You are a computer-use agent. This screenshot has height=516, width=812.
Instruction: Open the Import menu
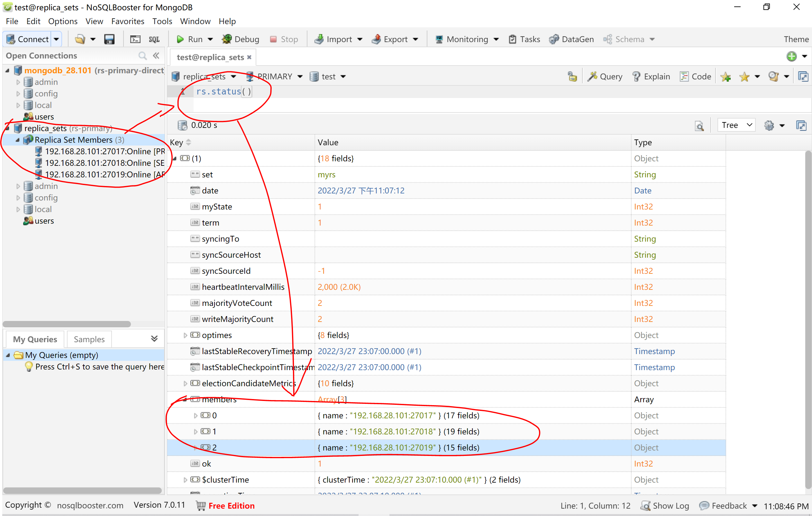coord(338,39)
